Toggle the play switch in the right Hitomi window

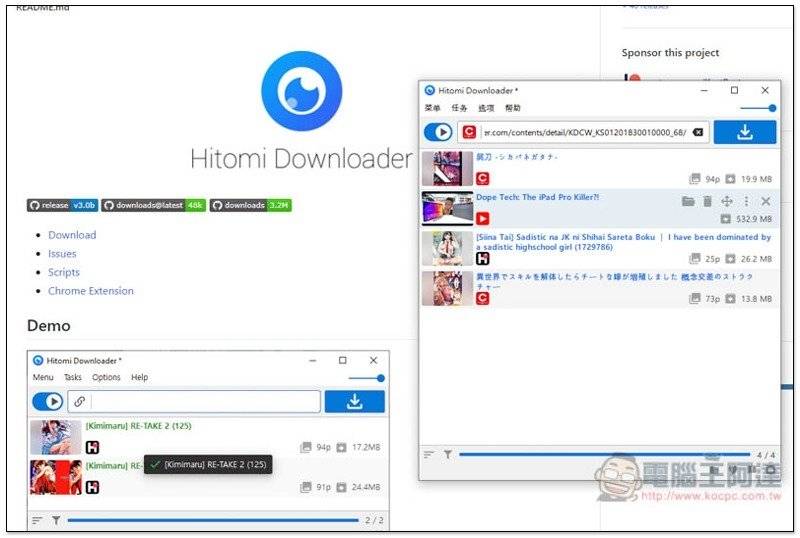438,132
